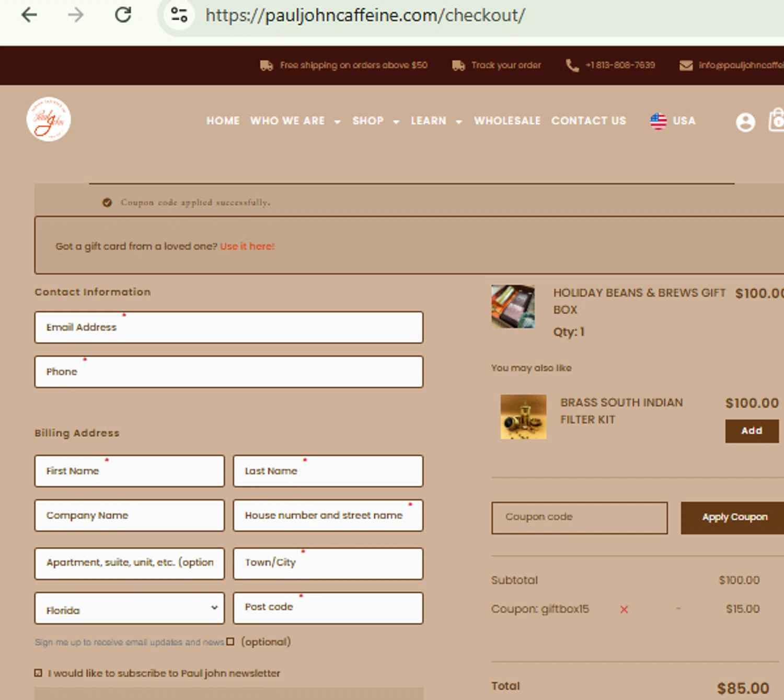This screenshot has height=700, width=784.
Task: Click the Last Name field
Action: pyautogui.click(x=328, y=471)
